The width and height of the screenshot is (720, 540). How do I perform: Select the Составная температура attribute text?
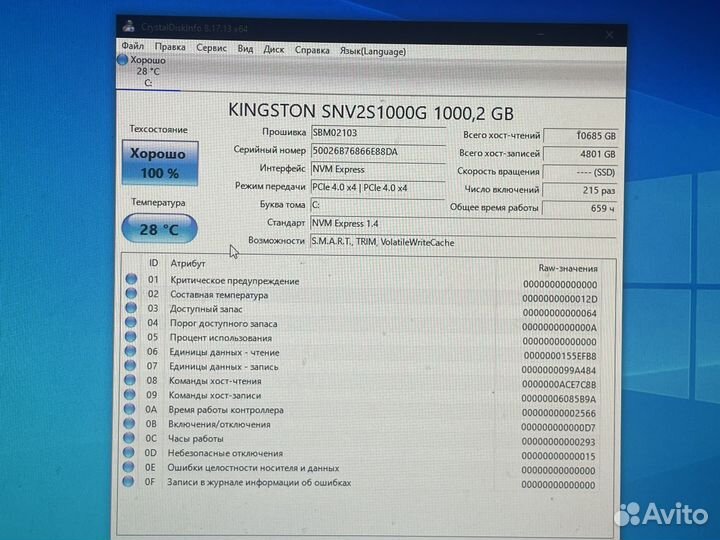[x=219, y=295]
